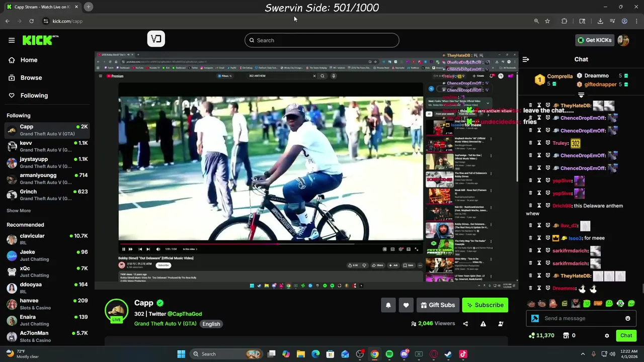This screenshot has width=644, height=362.
Task: Click the Subscribe button
Action: [485, 305]
